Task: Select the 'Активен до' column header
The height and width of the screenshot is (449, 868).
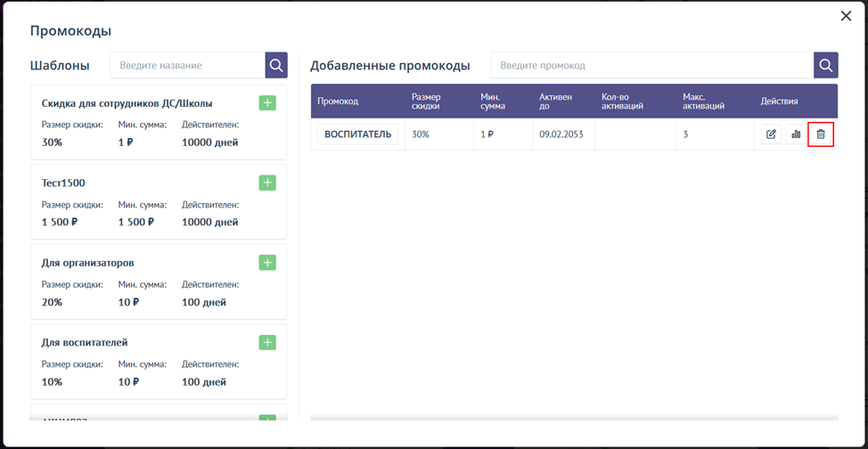Action: coord(556,102)
